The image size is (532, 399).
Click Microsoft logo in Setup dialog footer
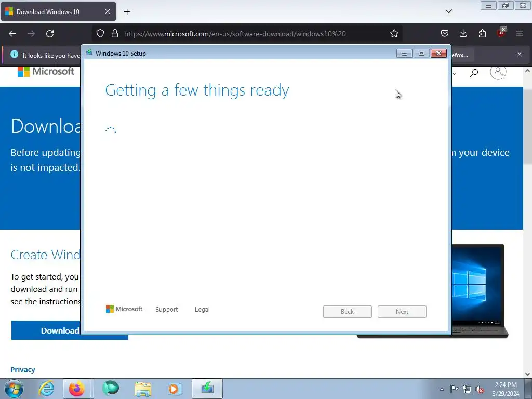124,309
